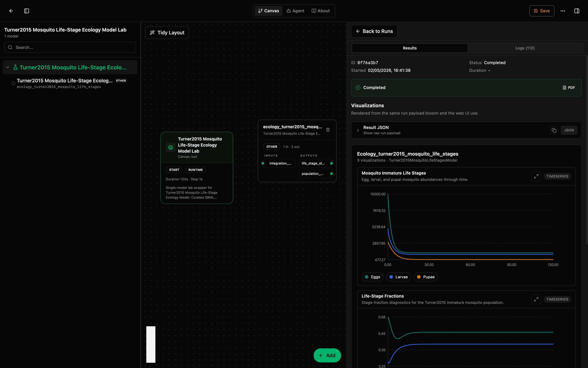Select the Results tab
Viewport: 588px width, 368px height.
tap(410, 48)
